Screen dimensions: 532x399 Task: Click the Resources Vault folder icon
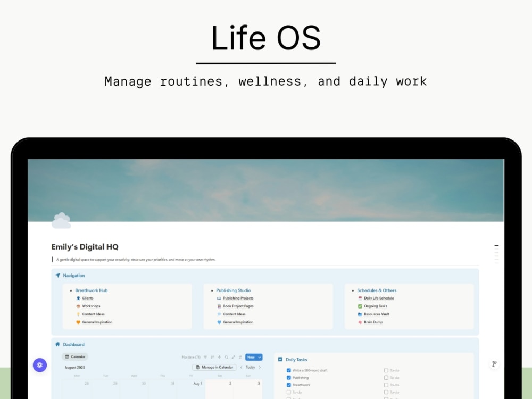tap(360, 314)
